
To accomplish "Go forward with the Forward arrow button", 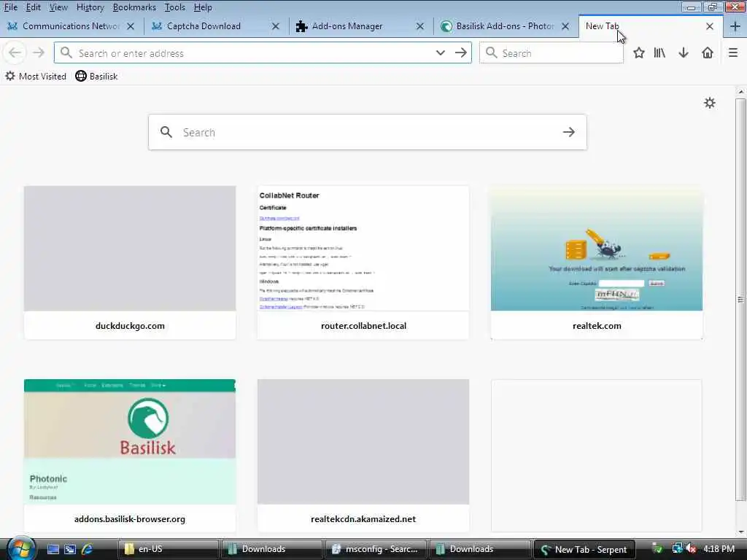I will coord(39,52).
